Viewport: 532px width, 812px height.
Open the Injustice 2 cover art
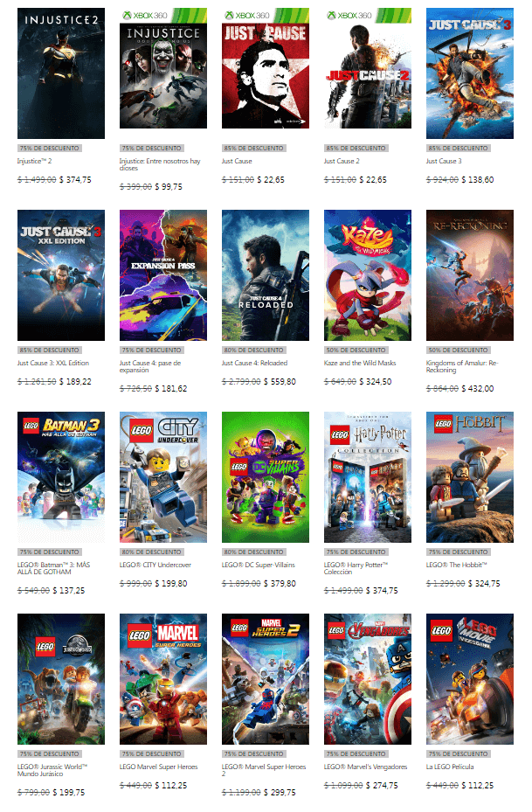pyautogui.click(x=61, y=73)
